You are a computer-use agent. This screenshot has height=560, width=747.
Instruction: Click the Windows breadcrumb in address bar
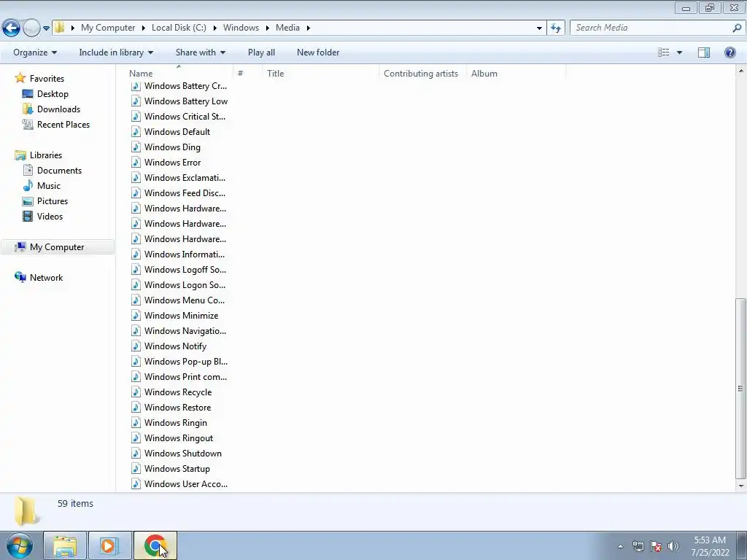click(241, 28)
